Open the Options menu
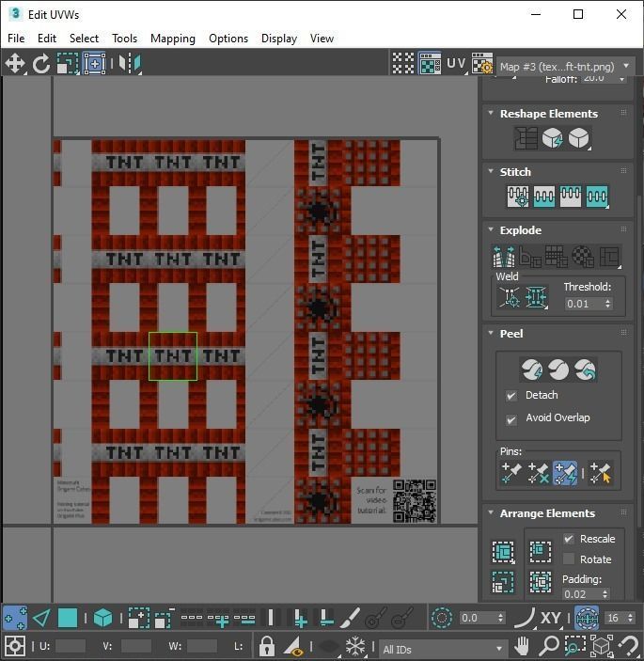The image size is (644, 661). (x=228, y=39)
